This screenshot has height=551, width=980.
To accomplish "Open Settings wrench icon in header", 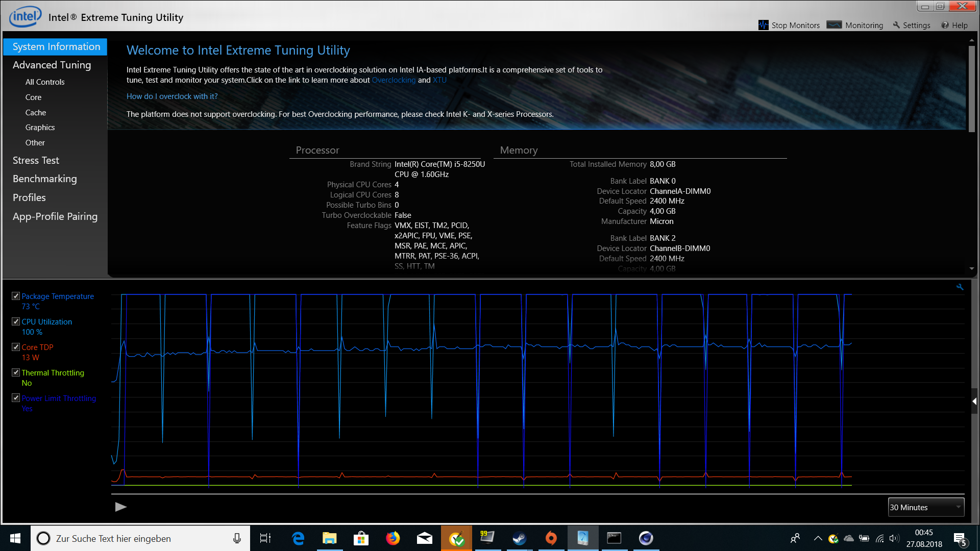I will (x=896, y=25).
